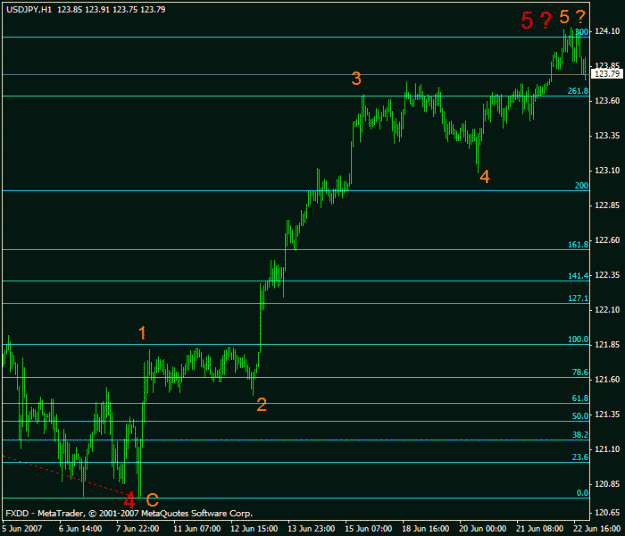Click the 13 Jun 23:00 time label
Screen dimensions: 625x536
tap(311, 528)
